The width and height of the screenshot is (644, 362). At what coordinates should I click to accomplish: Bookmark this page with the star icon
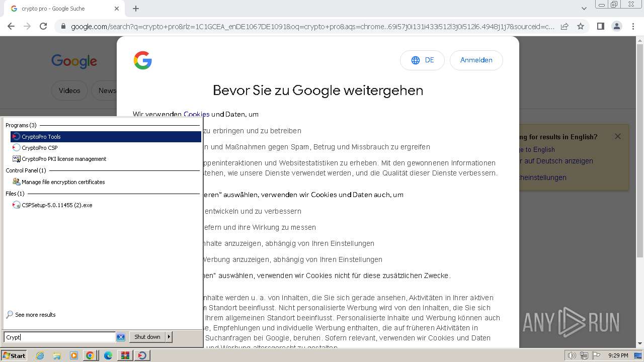click(x=581, y=26)
